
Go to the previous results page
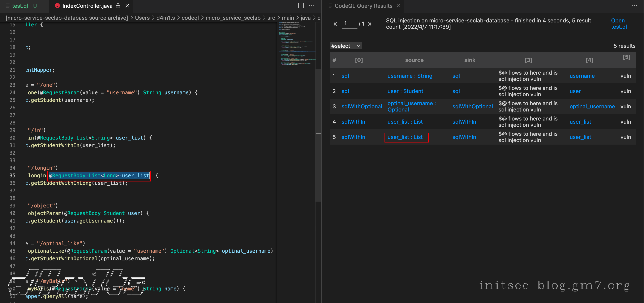pyautogui.click(x=335, y=24)
